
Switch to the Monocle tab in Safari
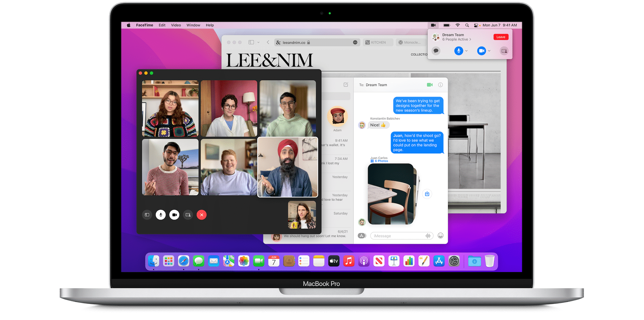(x=411, y=43)
